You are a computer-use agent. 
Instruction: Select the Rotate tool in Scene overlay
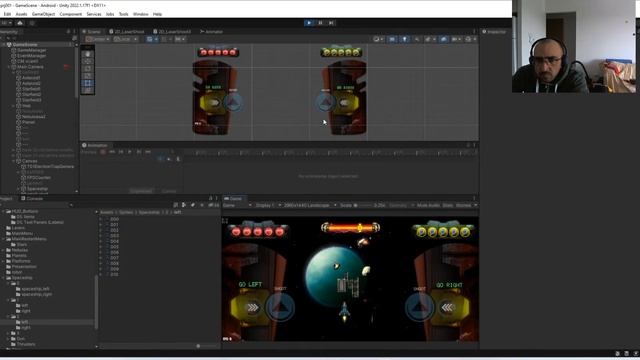(x=88, y=69)
